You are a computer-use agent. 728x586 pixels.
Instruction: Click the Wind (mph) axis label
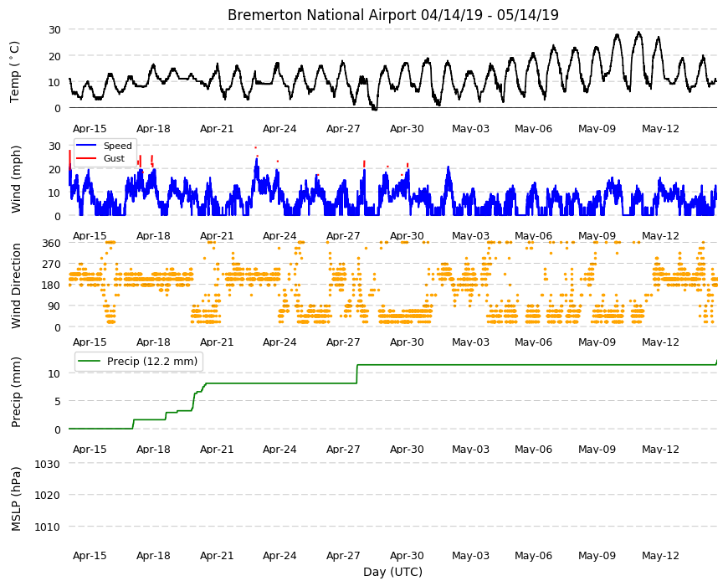[x=16, y=179]
